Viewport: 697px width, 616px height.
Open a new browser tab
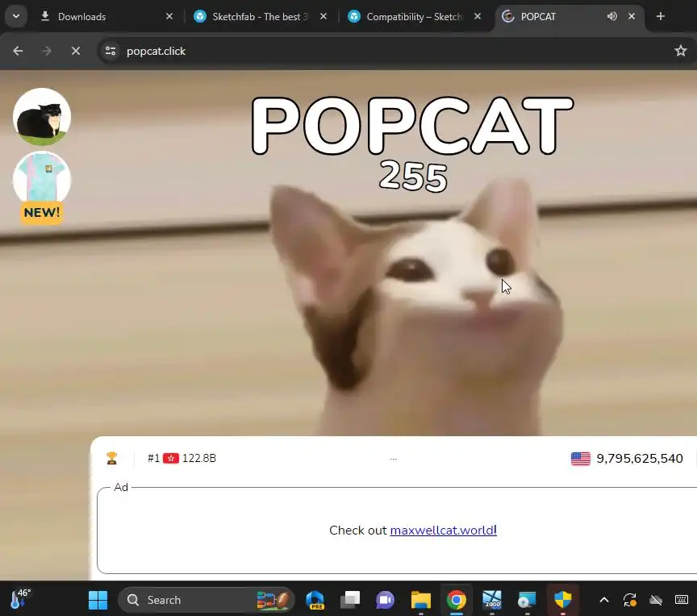pos(661,16)
